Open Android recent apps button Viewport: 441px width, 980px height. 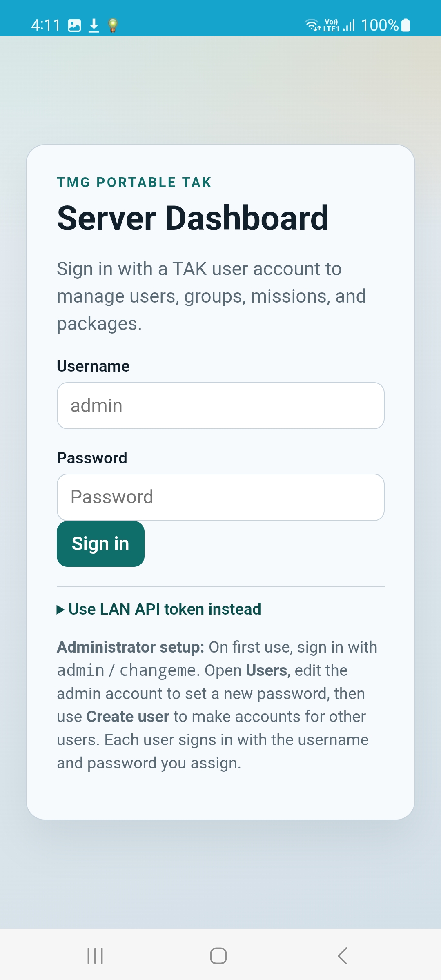click(95, 956)
